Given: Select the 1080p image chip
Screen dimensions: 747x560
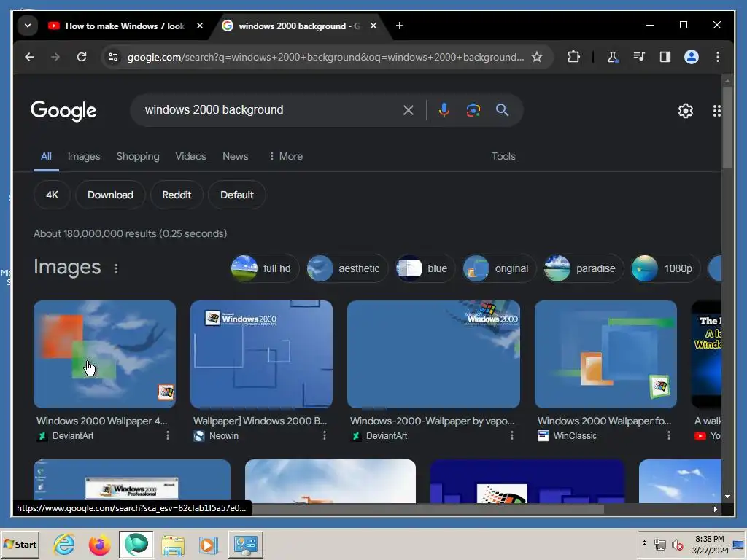Looking at the screenshot, I should [x=665, y=268].
